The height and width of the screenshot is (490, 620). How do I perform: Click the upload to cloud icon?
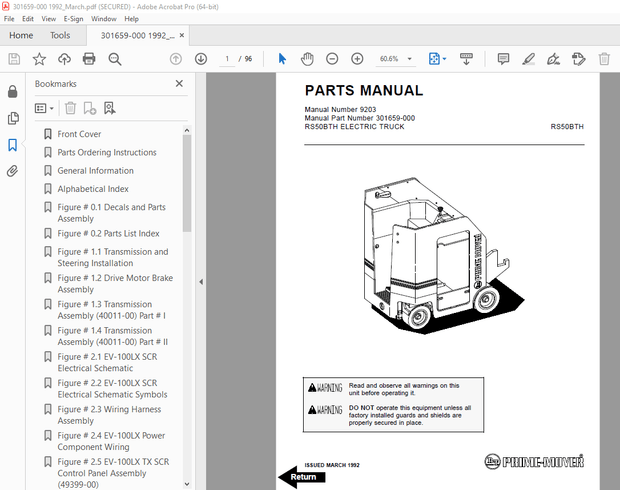(64, 59)
